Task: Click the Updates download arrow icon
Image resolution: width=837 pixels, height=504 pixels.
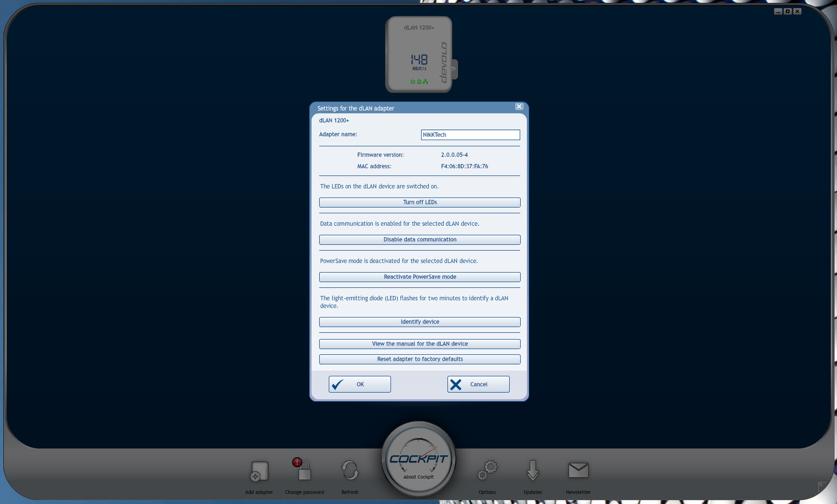Action: pyautogui.click(x=533, y=471)
